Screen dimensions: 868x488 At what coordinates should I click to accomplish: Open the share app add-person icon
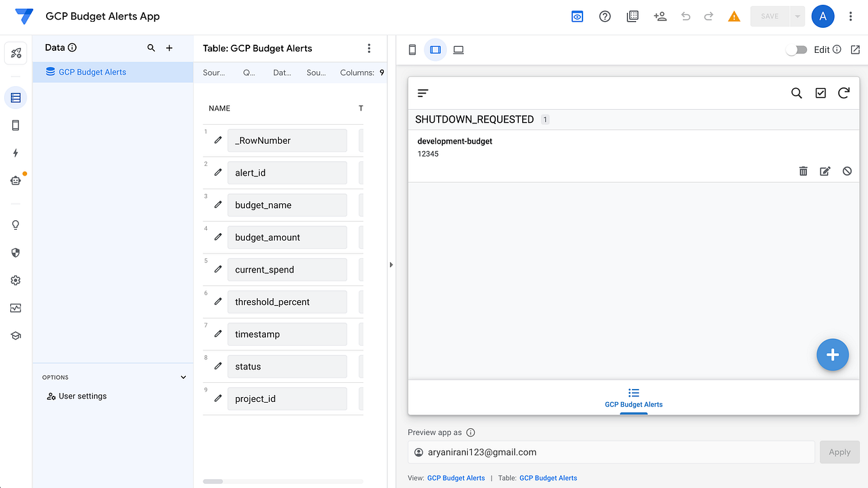pos(660,16)
